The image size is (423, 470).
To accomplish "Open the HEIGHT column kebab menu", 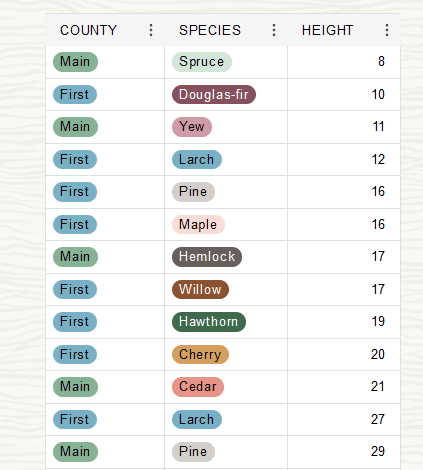I will coord(387,30).
